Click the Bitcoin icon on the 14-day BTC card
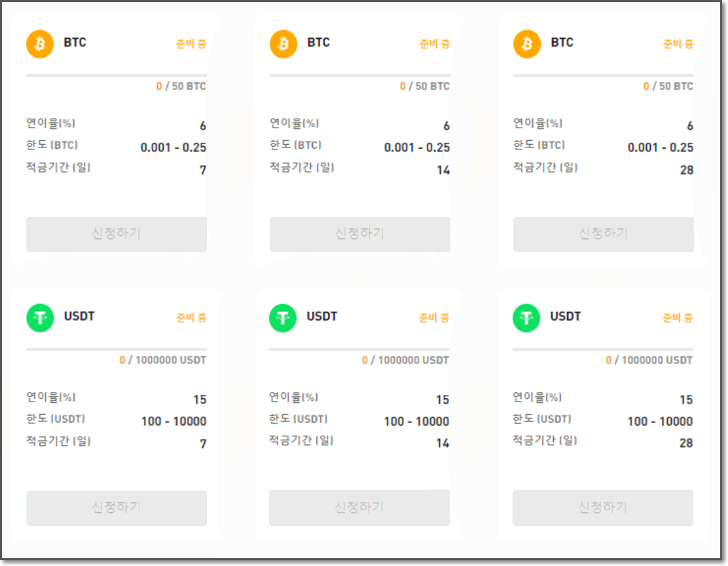Screen dimensions: 728x566 pos(283,43)
